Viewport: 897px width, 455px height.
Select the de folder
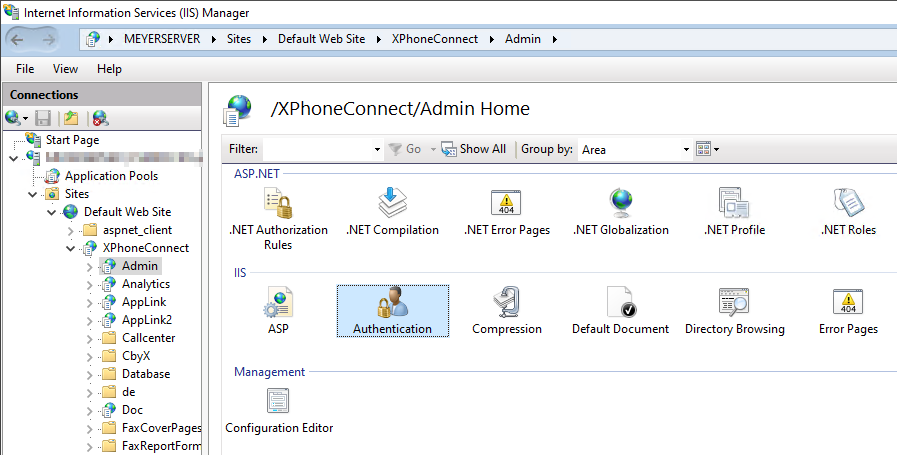pos(129,392)
